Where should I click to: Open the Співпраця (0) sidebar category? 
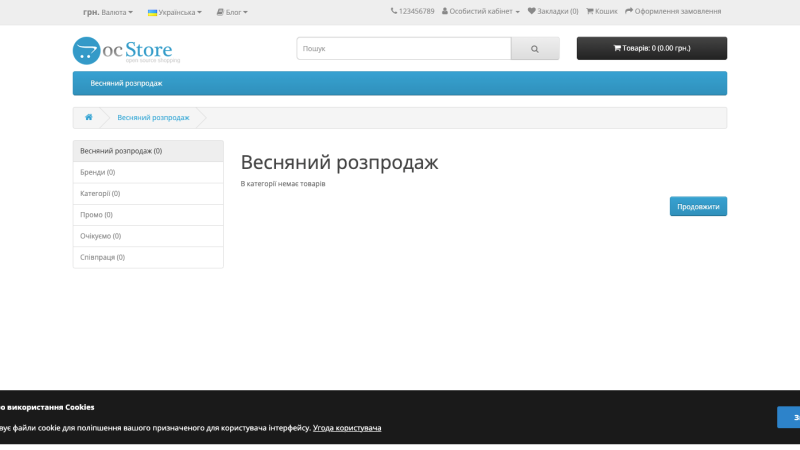[148, 258]
